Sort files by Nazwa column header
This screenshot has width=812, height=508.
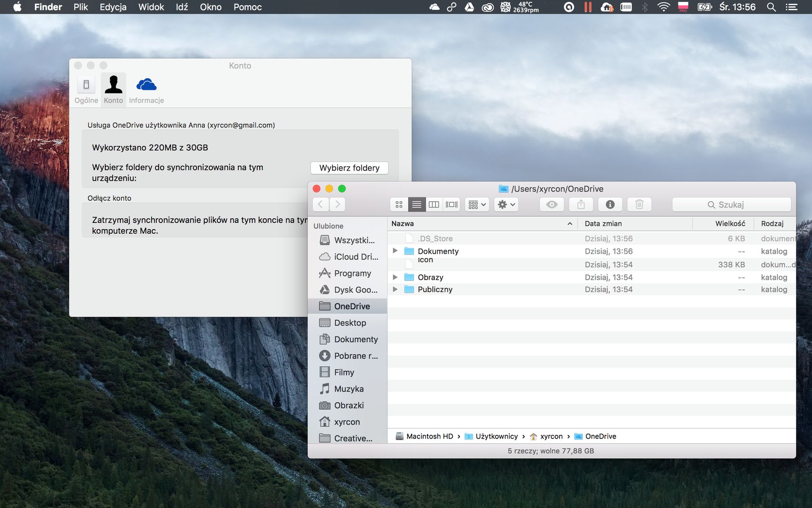[x=482, y=224]
